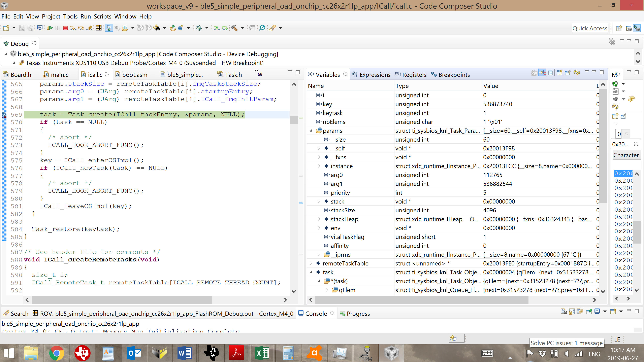The image size is (644, 362).
Task: Open the Scripts menu
Action: pos(102,16)
